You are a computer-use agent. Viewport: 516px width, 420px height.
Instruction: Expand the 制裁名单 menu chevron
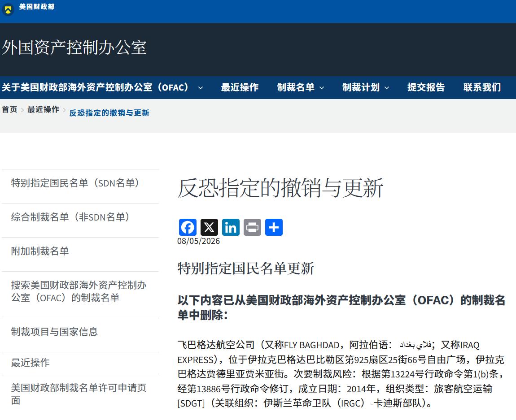[322, 88]
